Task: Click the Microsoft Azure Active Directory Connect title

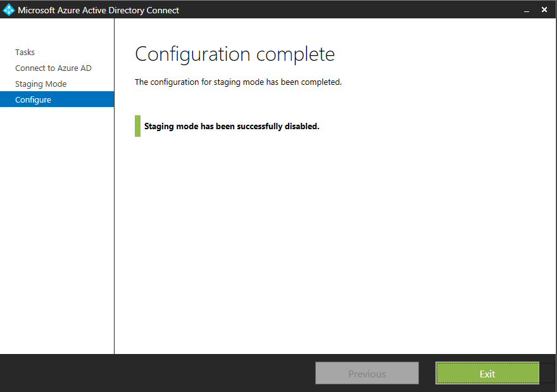Action: (98, 10)
